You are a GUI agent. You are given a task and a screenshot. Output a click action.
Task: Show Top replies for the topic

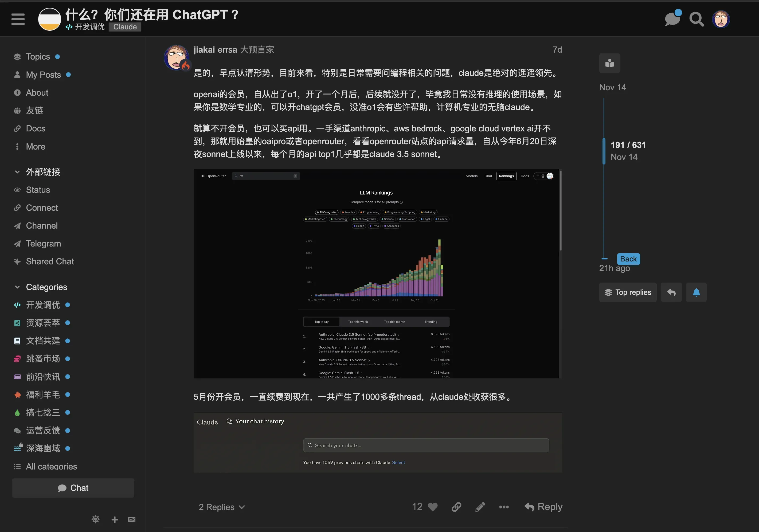click(628, 292)
